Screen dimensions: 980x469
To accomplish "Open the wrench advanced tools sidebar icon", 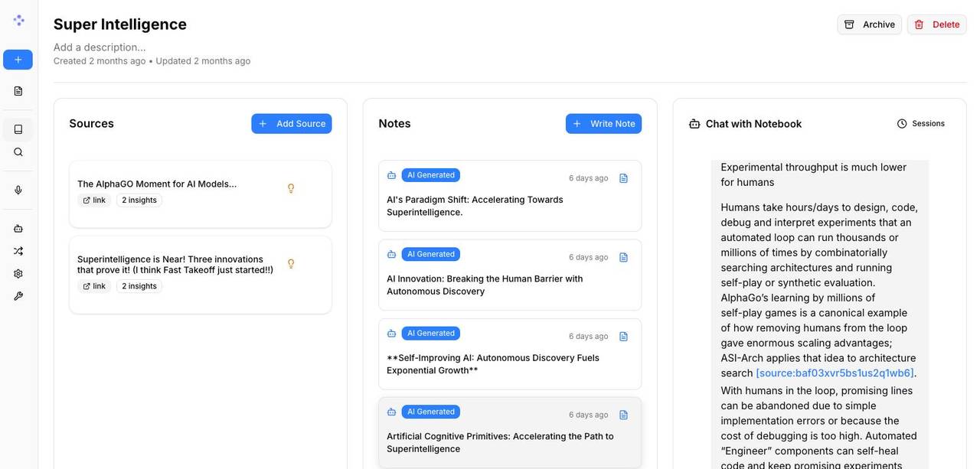I will tap(18, 296).
